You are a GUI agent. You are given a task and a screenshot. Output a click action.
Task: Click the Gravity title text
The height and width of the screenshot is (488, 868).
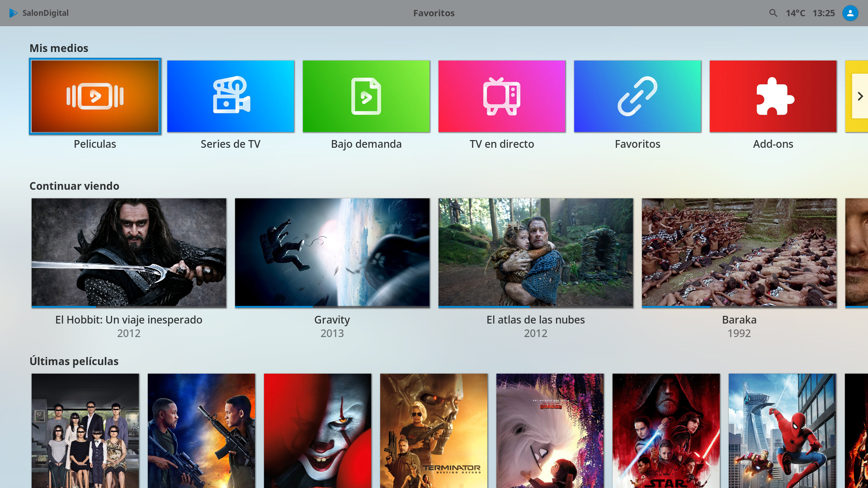pos(332,320)
